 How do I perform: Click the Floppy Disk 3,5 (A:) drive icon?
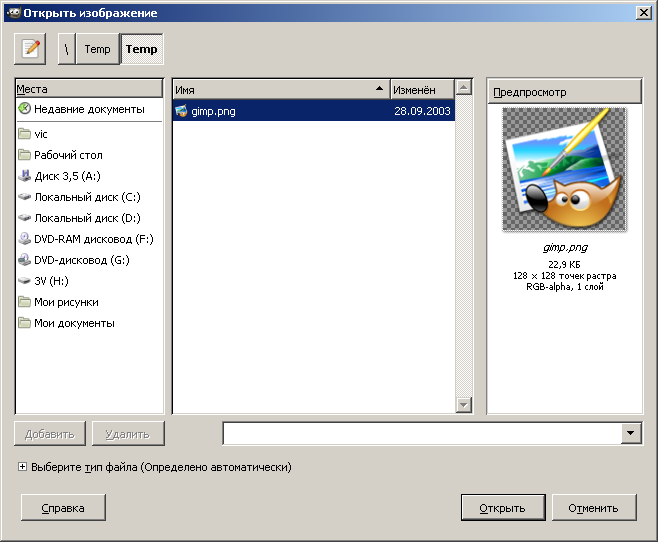pos(25,176)
